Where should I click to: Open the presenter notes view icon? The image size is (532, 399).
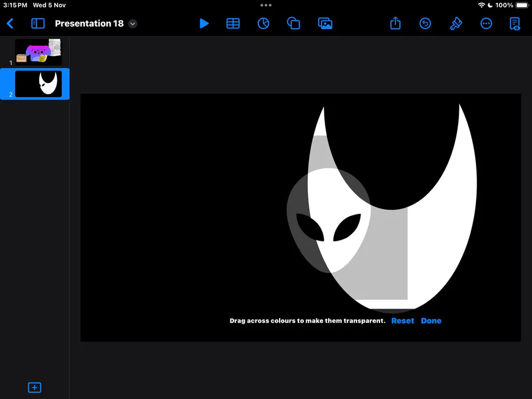[x=515, y=24]
